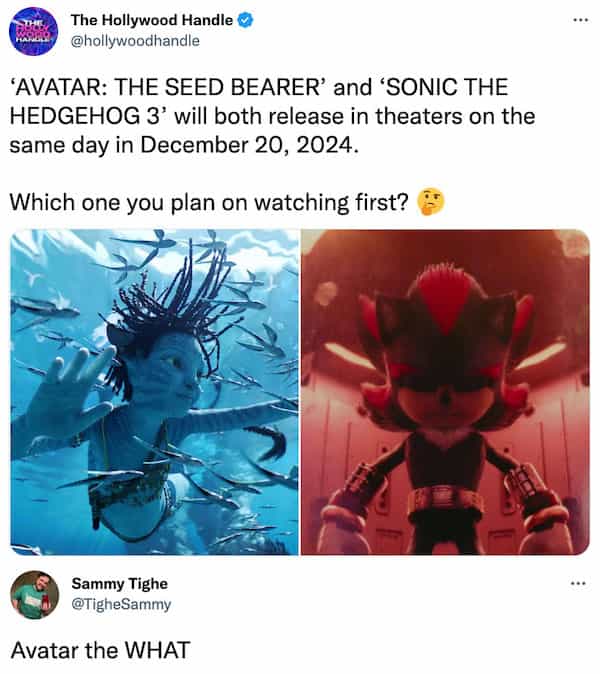Open the @hollywoodhandle username link

[135, 41]
